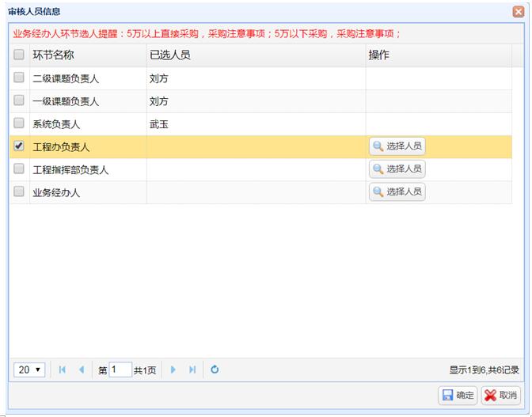Go to next page arrow
Screen dimensions: 532x417
(x=173, y=370)
